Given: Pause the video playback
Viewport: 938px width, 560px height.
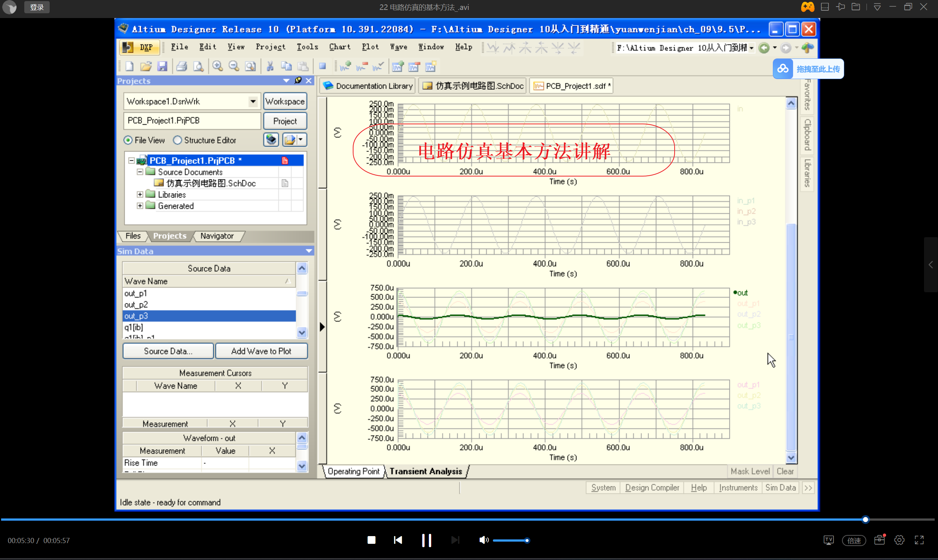Looking at the screenshot, I should point(427,541).
